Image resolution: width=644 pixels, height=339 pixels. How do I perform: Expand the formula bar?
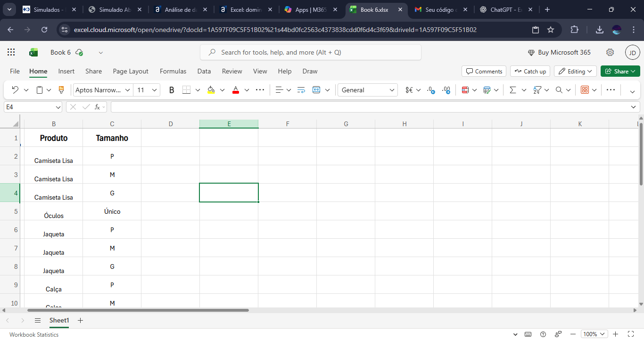tap(633, 107)
